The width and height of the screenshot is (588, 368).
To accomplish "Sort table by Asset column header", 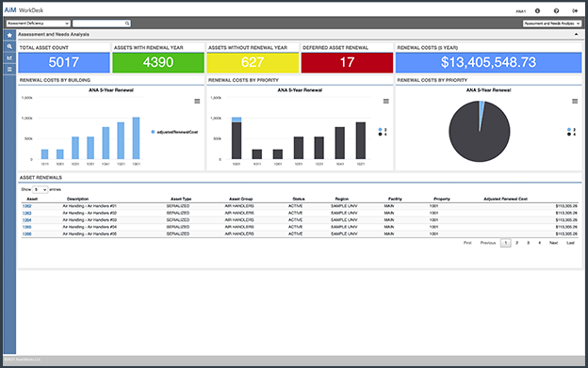I will 32,200.
